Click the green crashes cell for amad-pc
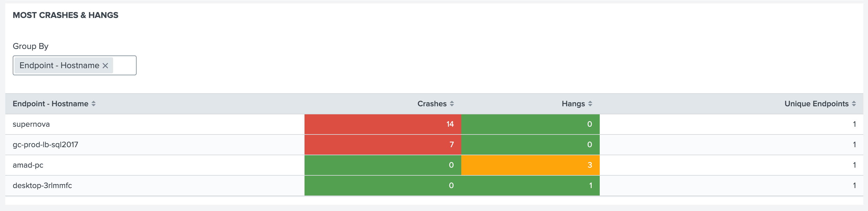 [x=383, y=165]
